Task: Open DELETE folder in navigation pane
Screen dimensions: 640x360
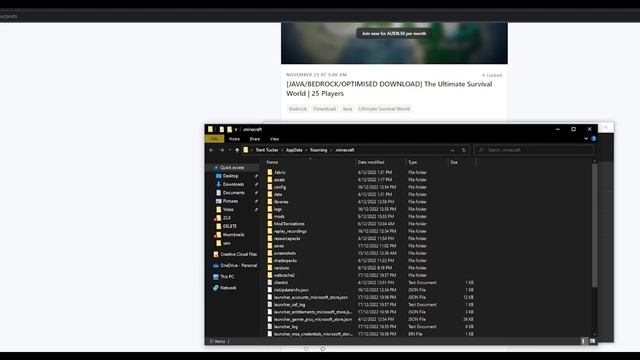Action: tap(229, 226)
